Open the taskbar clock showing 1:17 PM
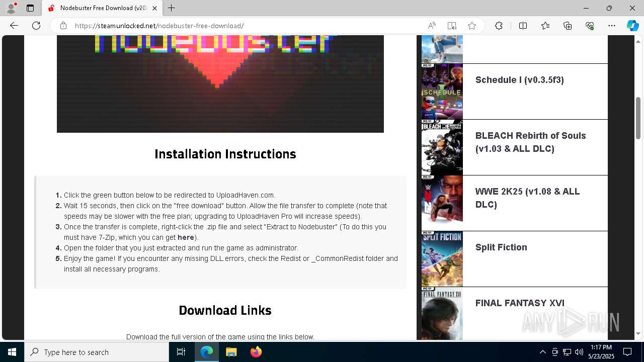644x362 pixels. (601, 352)
